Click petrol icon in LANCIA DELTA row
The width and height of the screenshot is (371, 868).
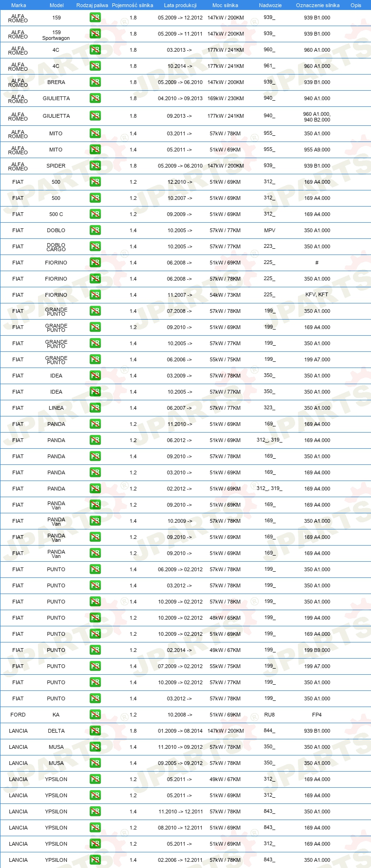point(95,731)
